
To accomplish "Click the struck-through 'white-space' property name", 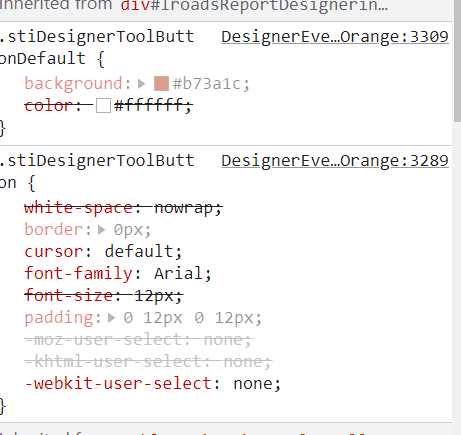I will point(78,208).
